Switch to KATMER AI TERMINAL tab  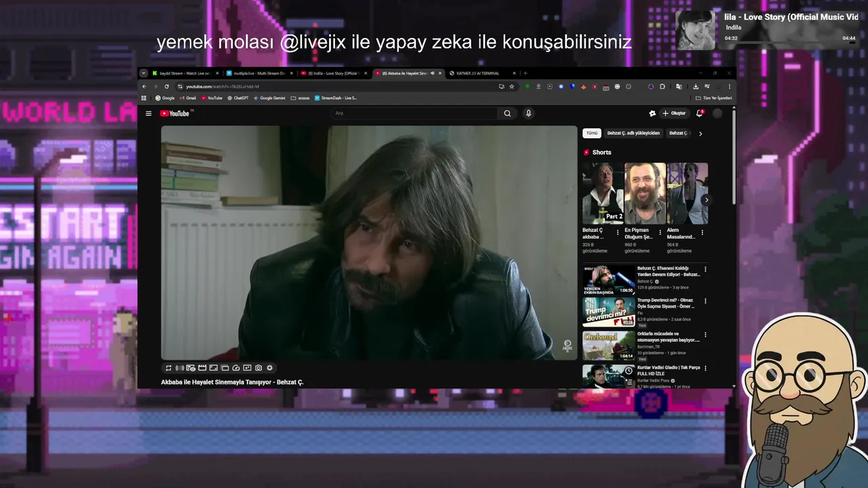[482, 73]
